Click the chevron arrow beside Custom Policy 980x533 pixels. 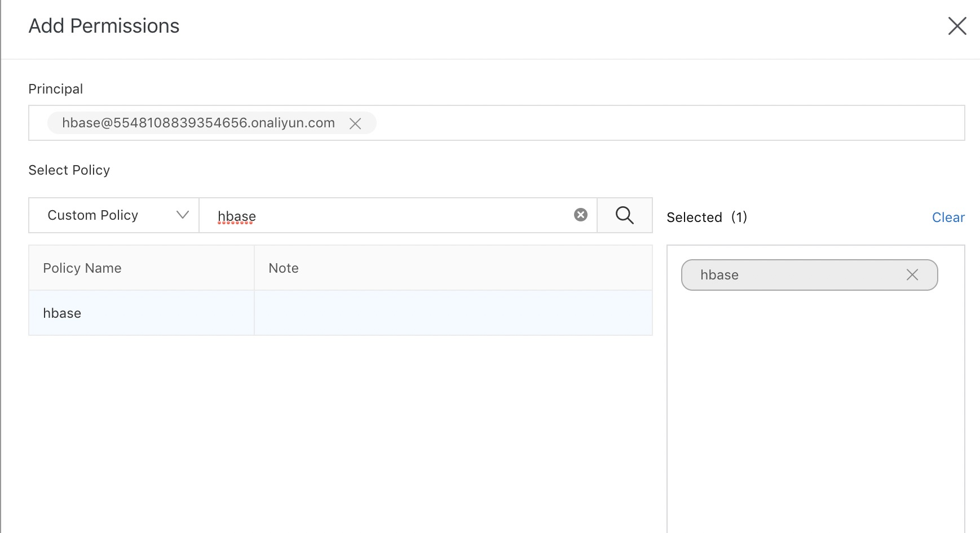tap(182, 215)
